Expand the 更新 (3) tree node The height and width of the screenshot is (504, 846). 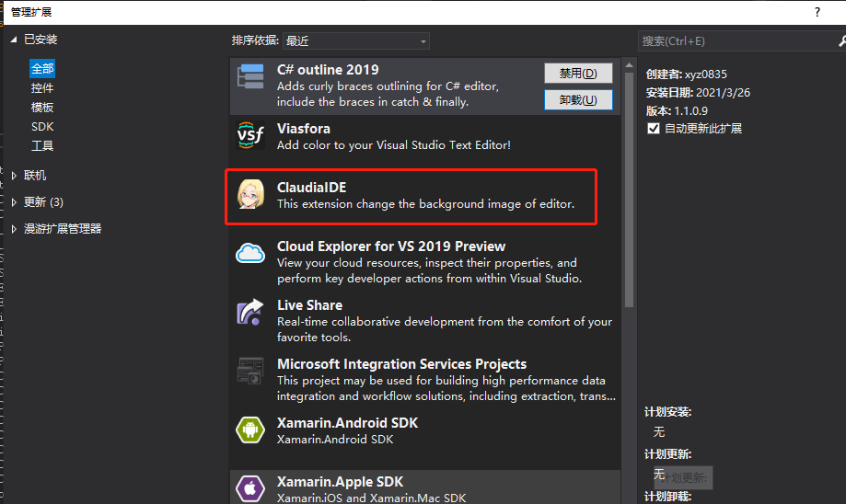[14, 202]
